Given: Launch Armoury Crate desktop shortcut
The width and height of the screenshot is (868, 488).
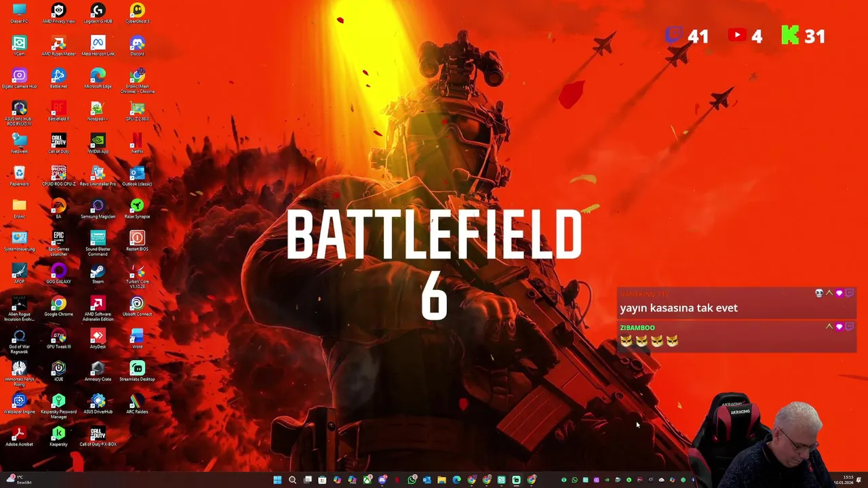Looking at the screenshot, I should (98, 371).
